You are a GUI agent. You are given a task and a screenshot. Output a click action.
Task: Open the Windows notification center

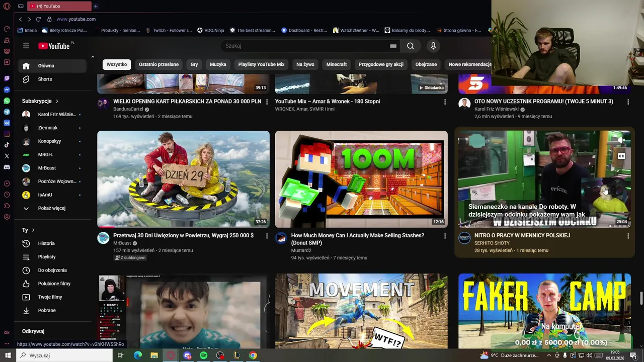click(633, 355)
